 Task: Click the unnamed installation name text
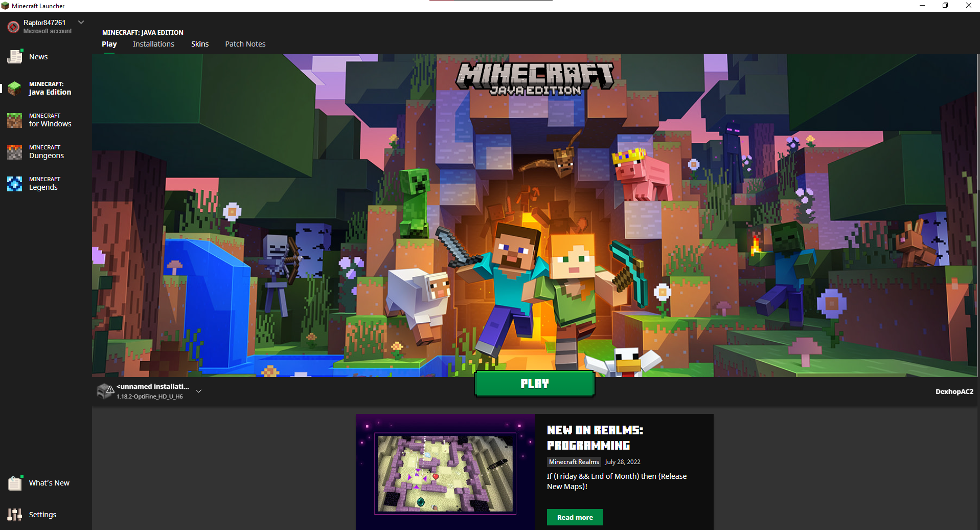153,386
